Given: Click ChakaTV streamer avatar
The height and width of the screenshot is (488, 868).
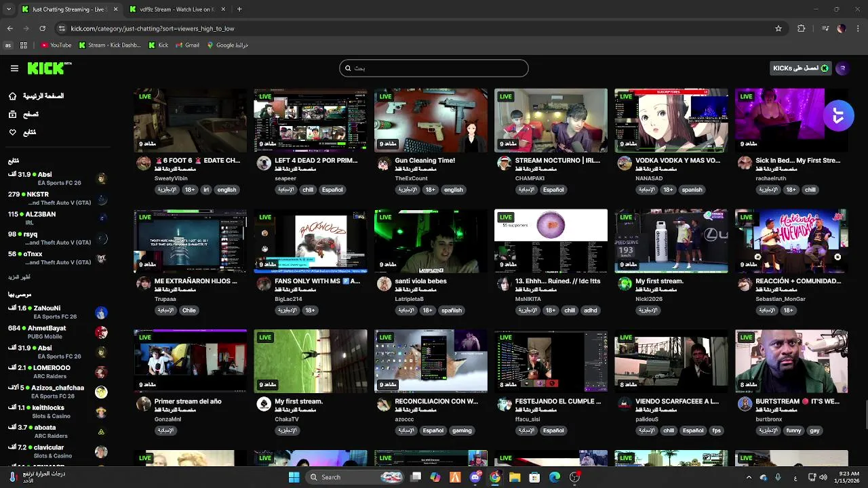Looking at the screenshot, I should coord(264,403).
